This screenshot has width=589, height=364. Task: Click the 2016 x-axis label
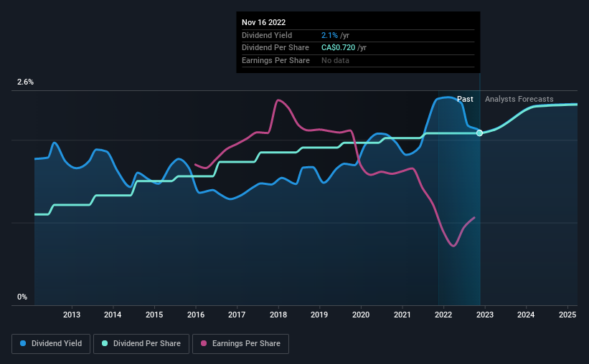tap(196, 315)
